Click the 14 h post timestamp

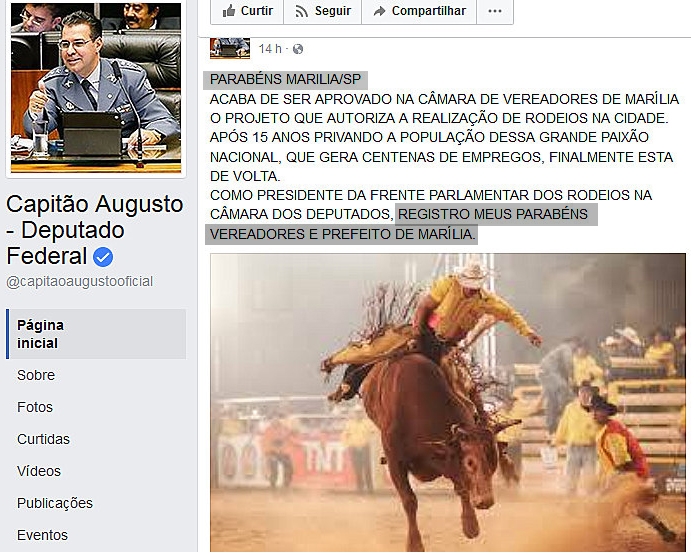270,49
